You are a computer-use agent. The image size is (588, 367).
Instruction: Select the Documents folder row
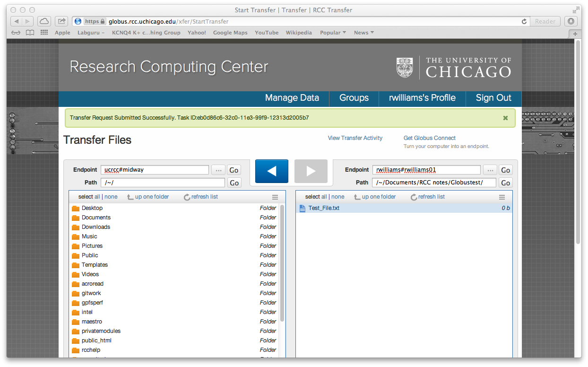(174, 218)
